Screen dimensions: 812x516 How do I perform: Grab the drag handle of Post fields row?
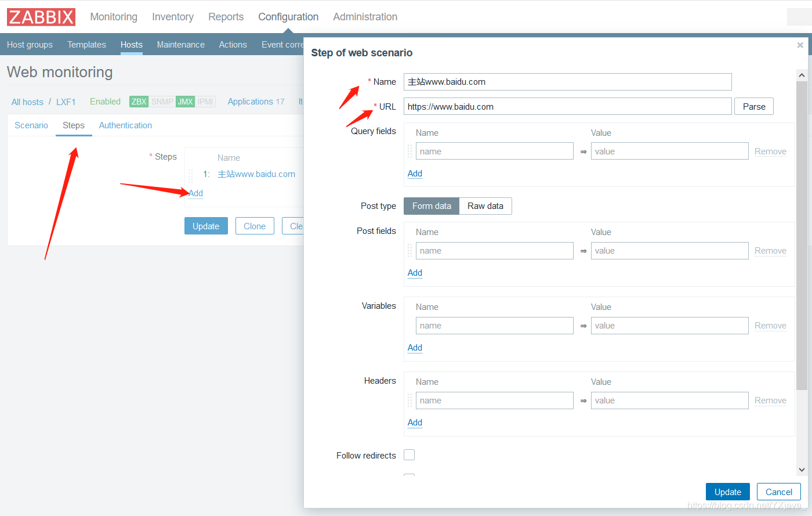409,251
